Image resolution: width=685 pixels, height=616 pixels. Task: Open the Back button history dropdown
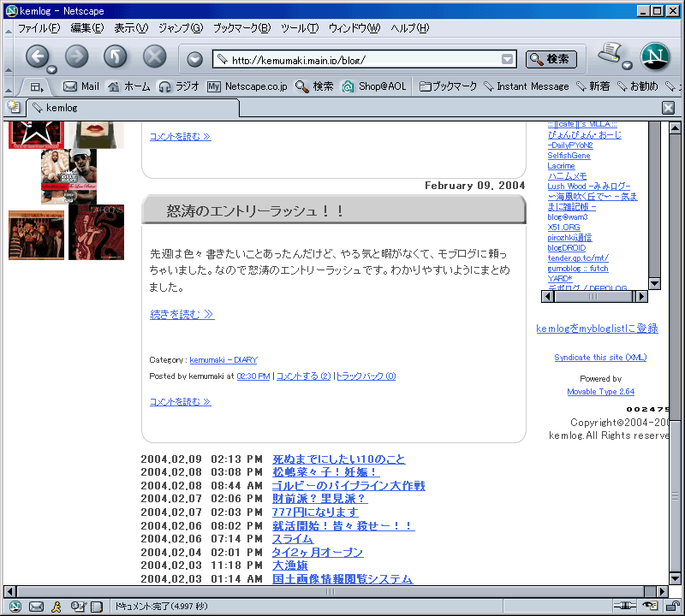point(51,69)
